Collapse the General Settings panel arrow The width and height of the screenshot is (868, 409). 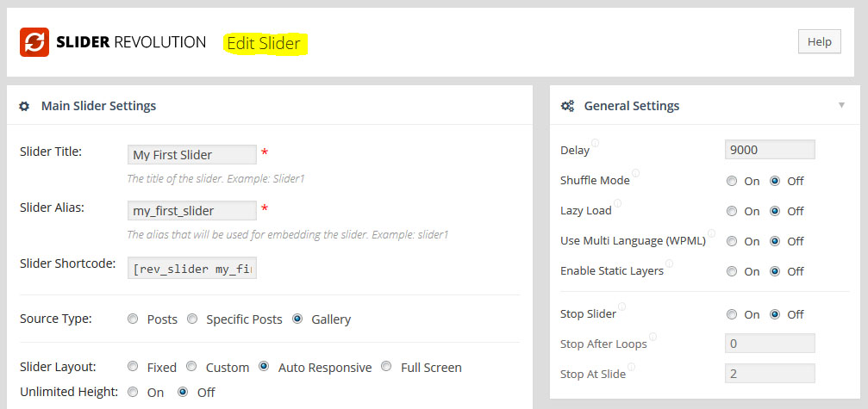click(841, 106)
